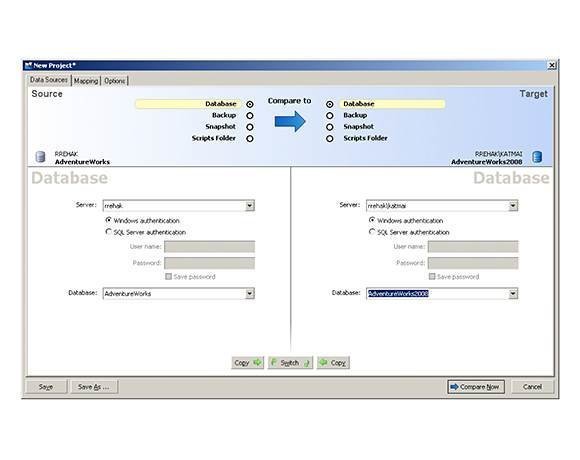Viewport: 580px width, 460px height.
Task: Open target Database dropdown arrow
Action: click(x=513, y=294)
